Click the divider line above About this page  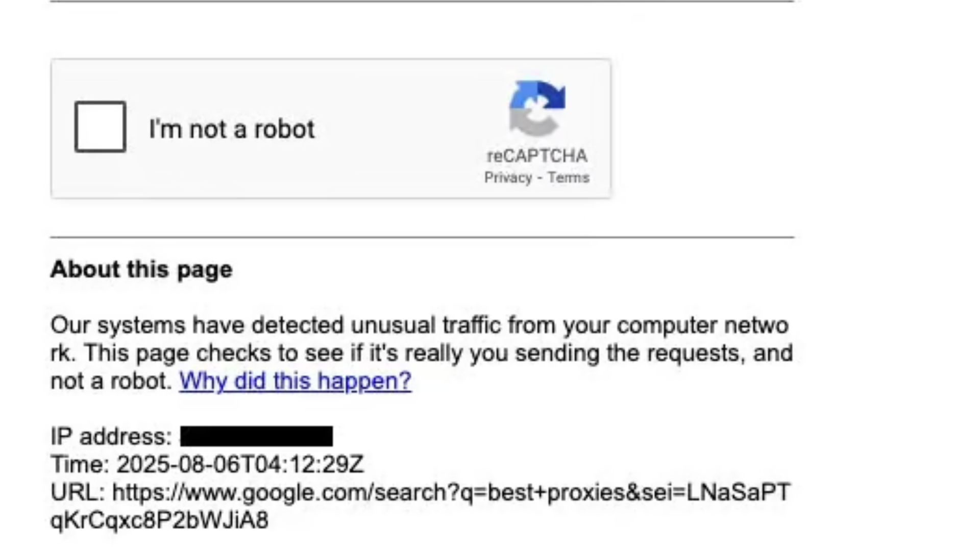tap(422, 237)
